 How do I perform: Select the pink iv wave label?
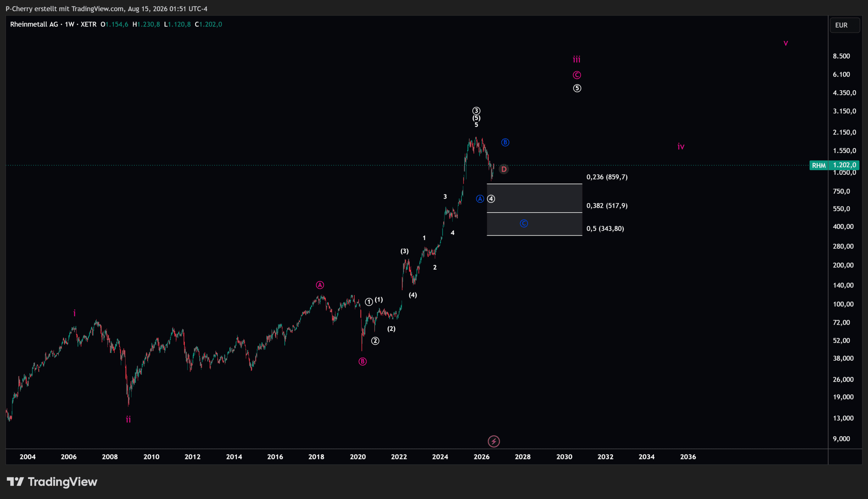[681, 147]
